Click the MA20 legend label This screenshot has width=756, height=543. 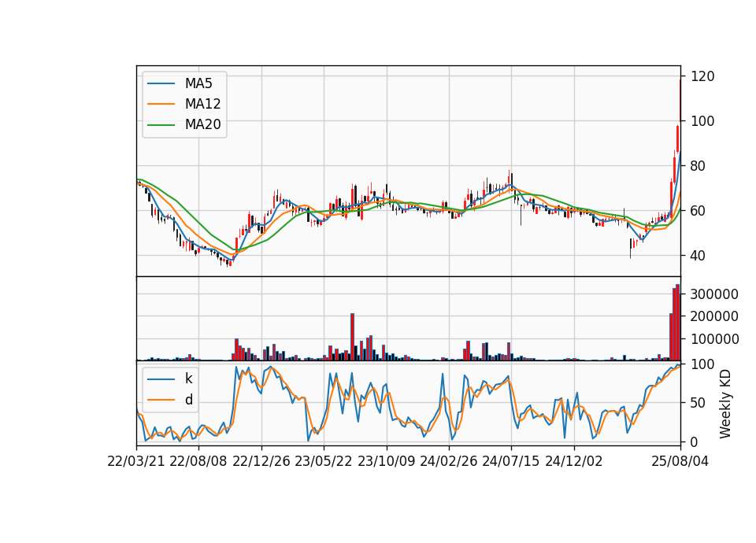pyautogui.click(x=202, y=124)
